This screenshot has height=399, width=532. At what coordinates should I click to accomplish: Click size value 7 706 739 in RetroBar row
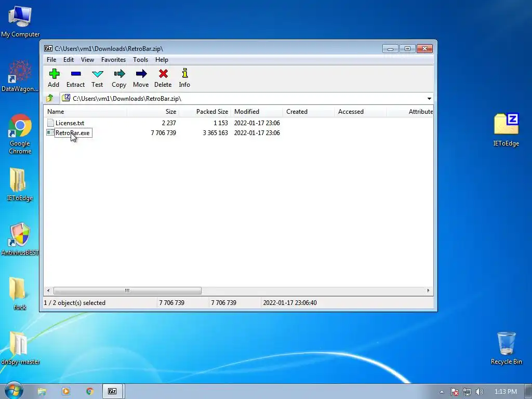pyautogui.click(x=164, y=133)
